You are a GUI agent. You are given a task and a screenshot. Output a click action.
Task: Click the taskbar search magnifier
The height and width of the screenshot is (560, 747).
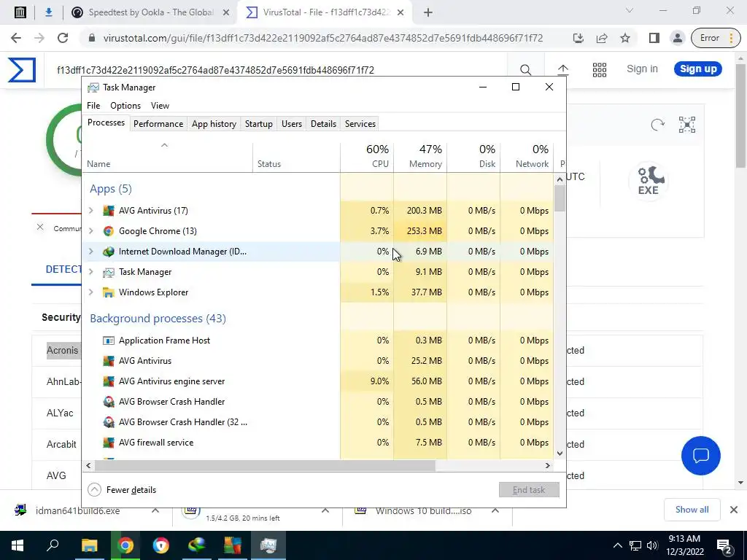pyautogui.click(x=53, y=545)
